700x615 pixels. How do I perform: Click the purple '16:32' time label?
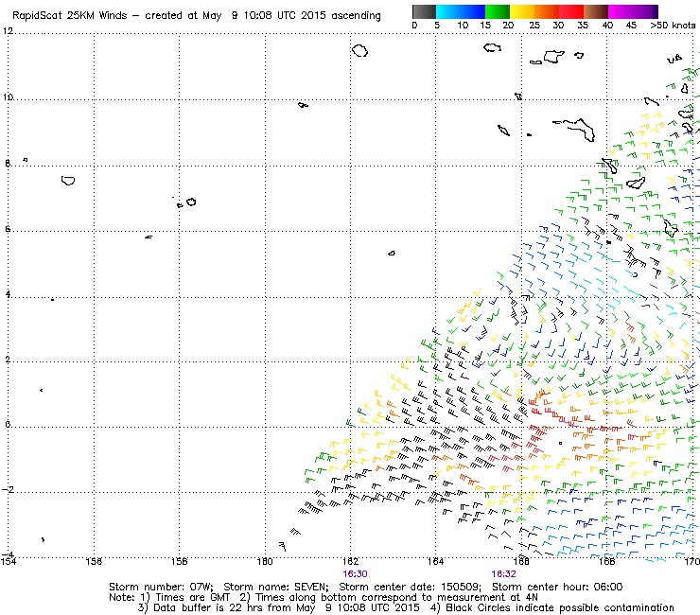(x=503, y=574)
